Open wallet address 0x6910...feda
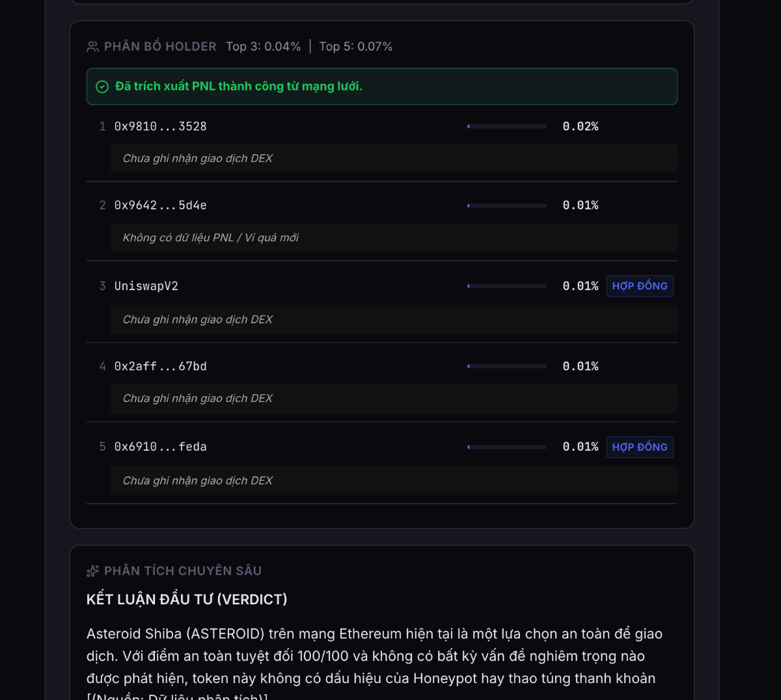Image resolution: width=781 pixels, height=700 pixels. pyautogui.click(x=160, y=447)
